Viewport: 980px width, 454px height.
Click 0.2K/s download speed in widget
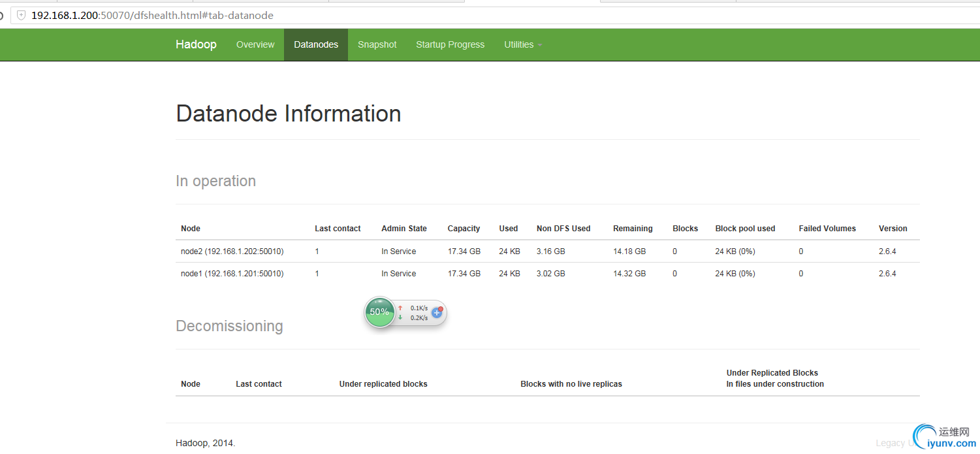[x=419, y=318]
